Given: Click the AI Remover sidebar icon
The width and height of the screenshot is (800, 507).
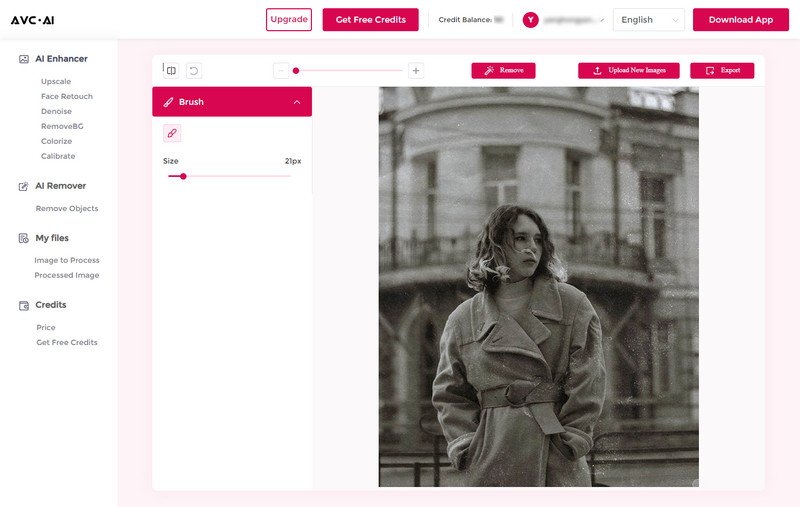Looking at the screenshot, I should coord(23,186).
